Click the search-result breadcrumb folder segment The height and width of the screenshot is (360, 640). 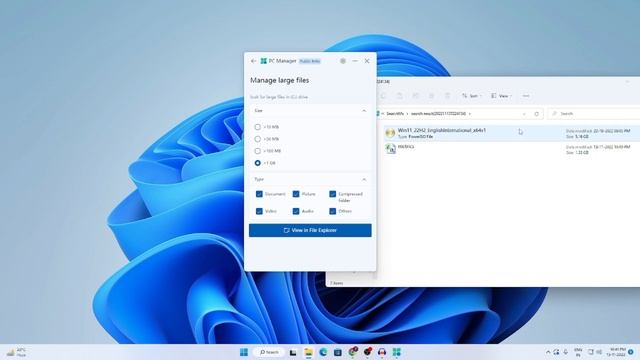coord(438,114)
